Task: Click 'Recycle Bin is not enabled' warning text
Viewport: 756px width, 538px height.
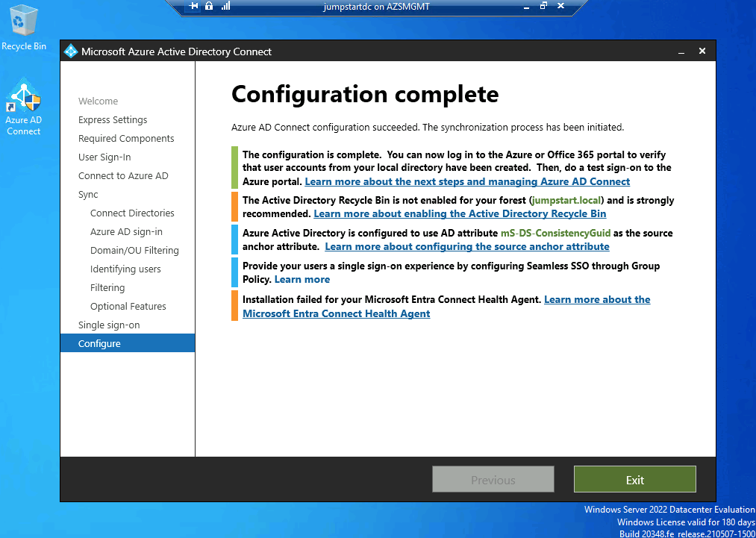Action: coord(458,207)
